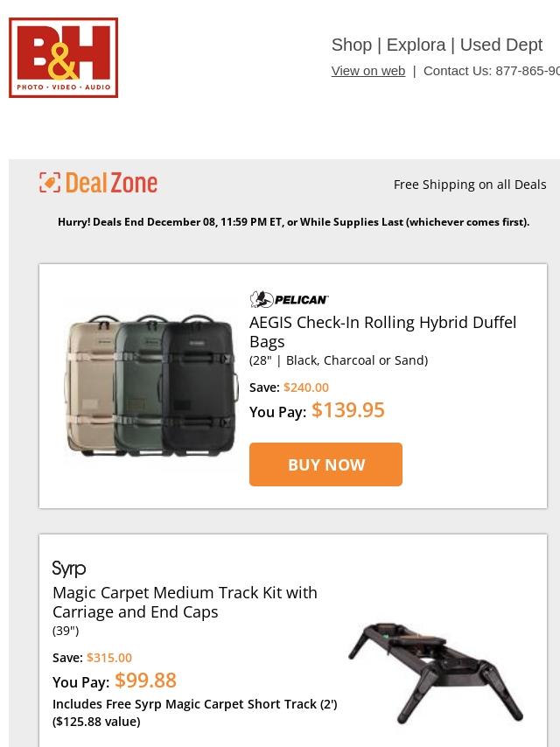
Task: Click the View on web link
Action: [x=367, y=71]
